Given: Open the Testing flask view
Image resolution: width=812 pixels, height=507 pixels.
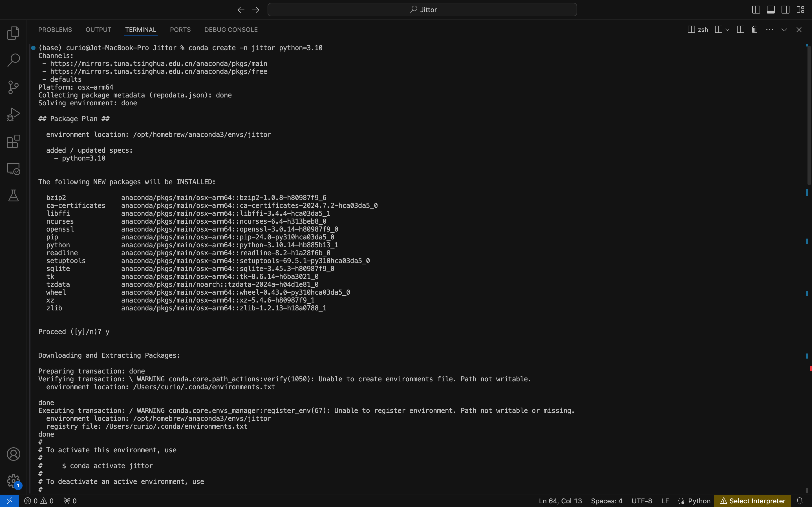Looking at the screenshot, I should (14, 195).
